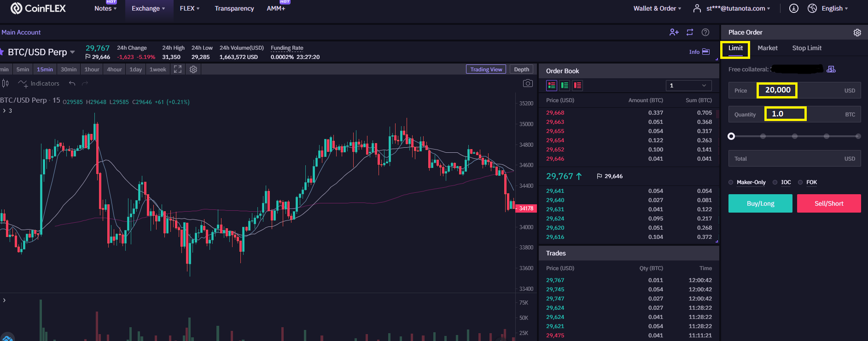Click the Buy/Long button

point(760,203)
